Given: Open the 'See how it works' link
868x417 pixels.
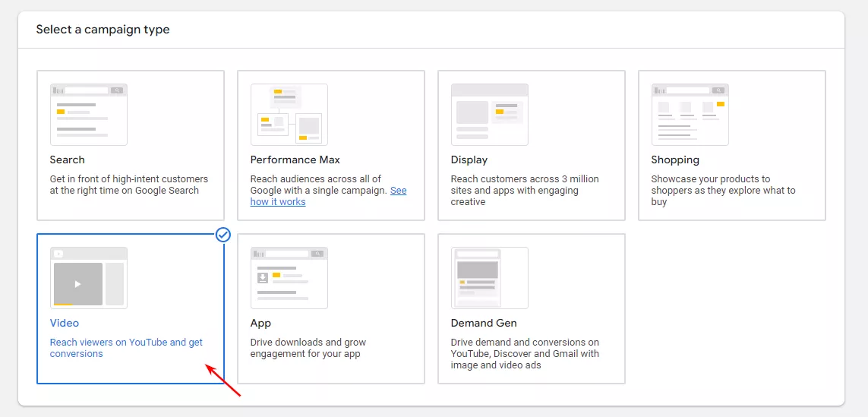Looking at the screenshot, I should [x=278, y=202].
